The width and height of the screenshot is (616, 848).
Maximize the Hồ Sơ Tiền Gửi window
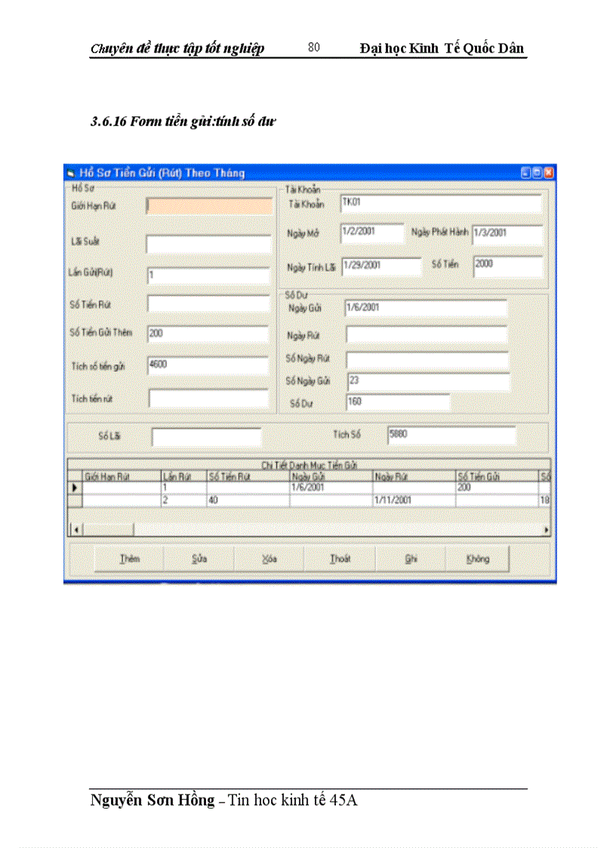click(536, 173)
